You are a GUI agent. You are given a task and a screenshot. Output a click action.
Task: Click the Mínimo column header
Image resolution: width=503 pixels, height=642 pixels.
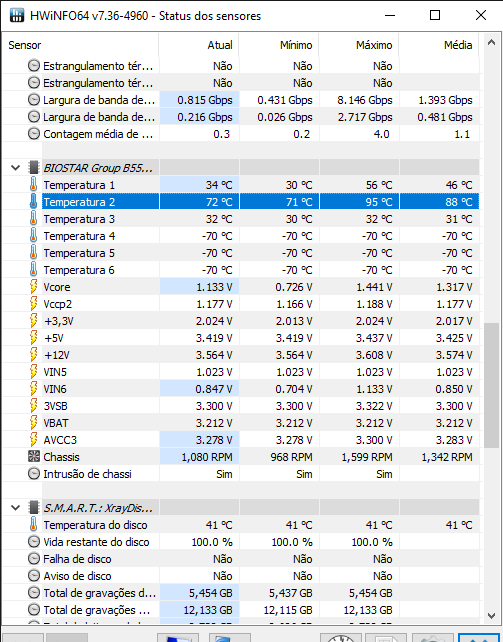click(x=279, y=45)
